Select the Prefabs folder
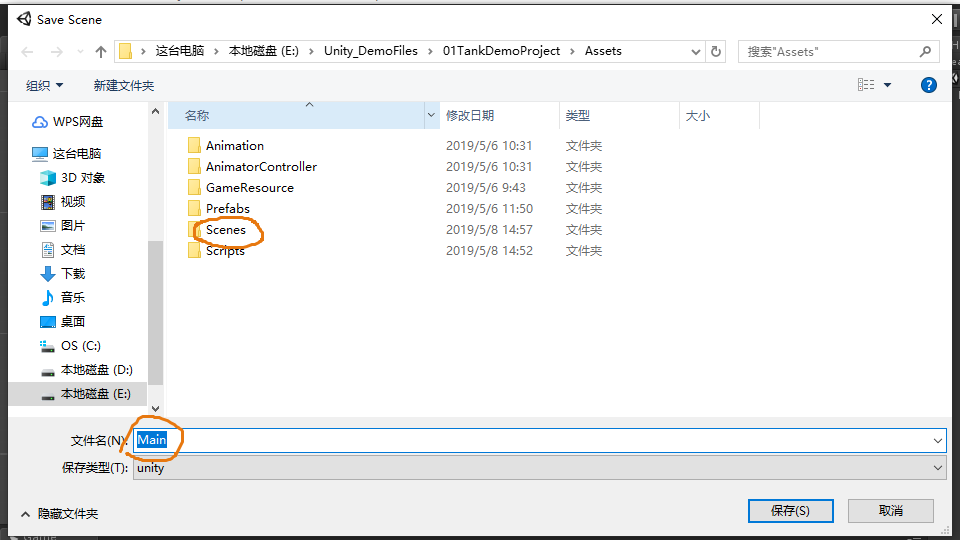960x540 pixels. coord(228,209)
